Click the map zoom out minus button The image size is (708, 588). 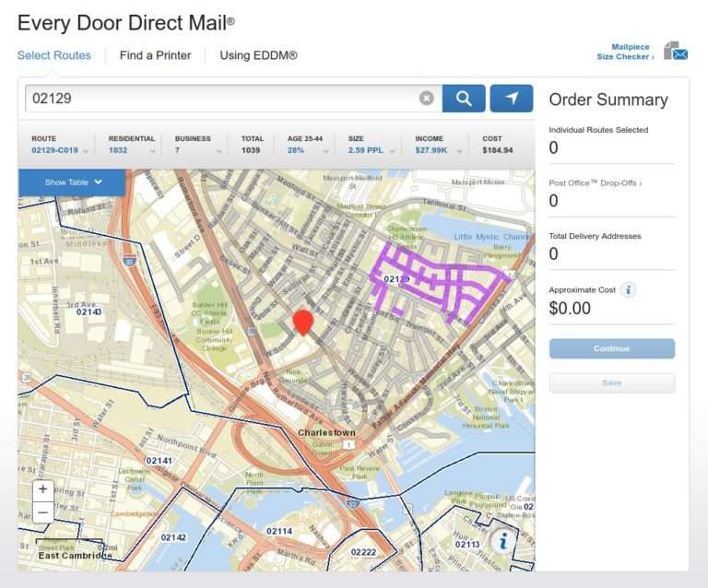tap(43, 512)
